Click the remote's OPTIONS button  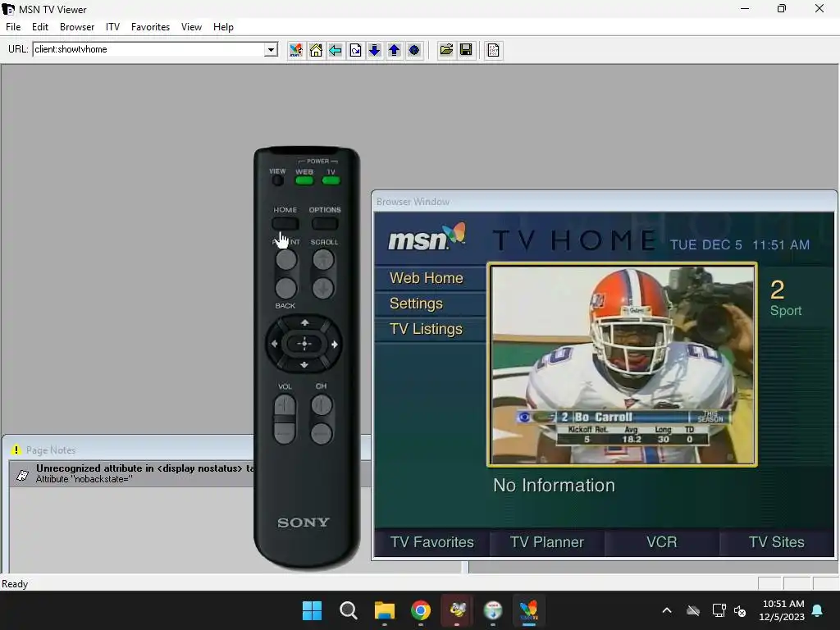point(325,223)
